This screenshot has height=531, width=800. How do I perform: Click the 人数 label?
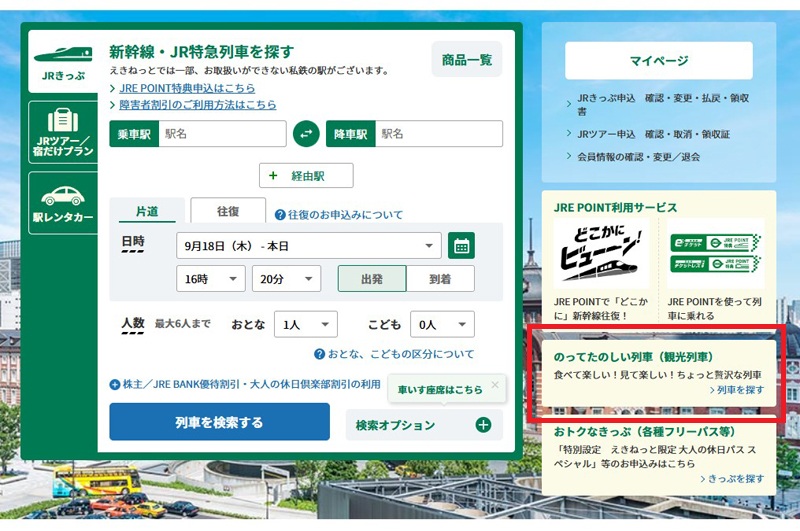point(133,323)
